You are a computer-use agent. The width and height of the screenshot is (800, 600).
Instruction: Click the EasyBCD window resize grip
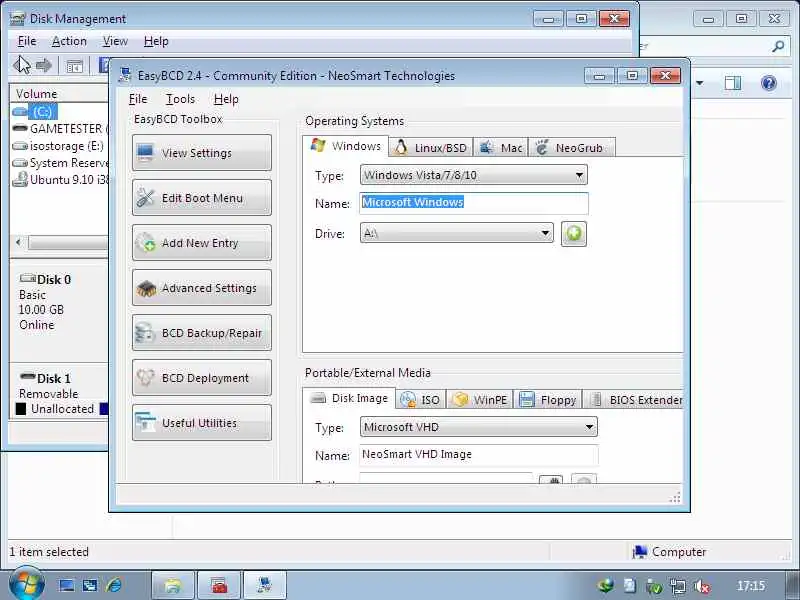(x=675, y=497)
